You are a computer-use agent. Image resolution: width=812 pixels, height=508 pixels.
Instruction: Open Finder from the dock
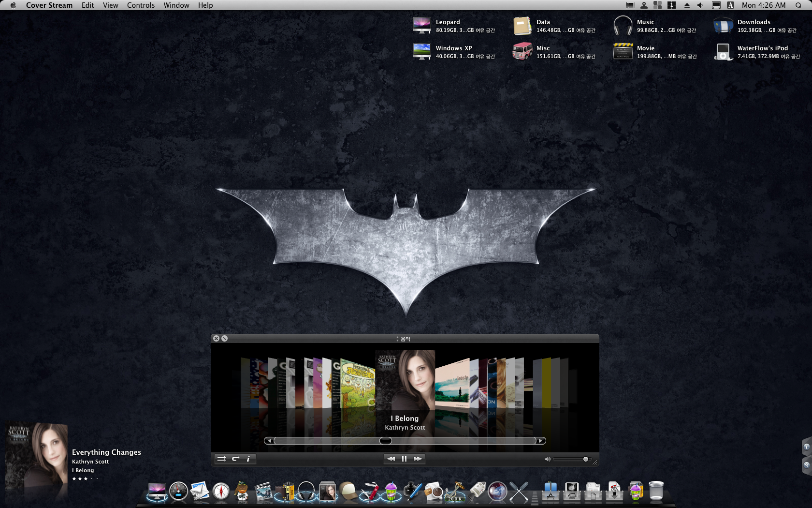pos(157,491)
